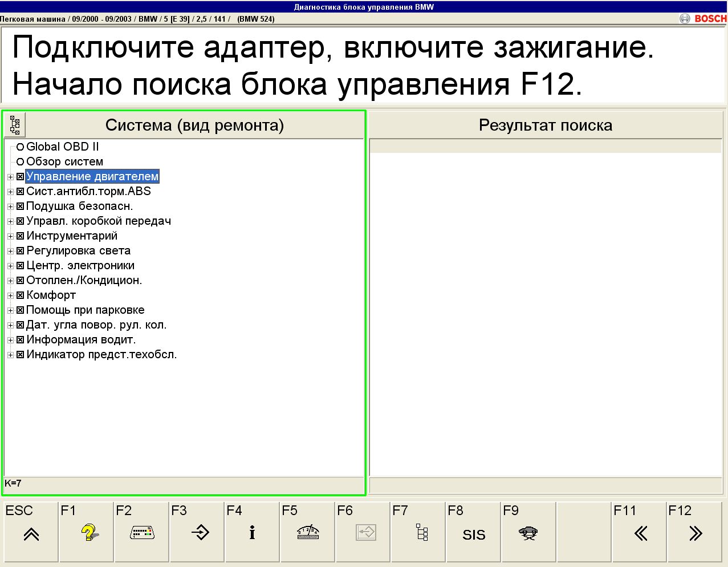728x567 pixels.
Task: Select the Управление двигателем tree label
Action: pos(92,177)
